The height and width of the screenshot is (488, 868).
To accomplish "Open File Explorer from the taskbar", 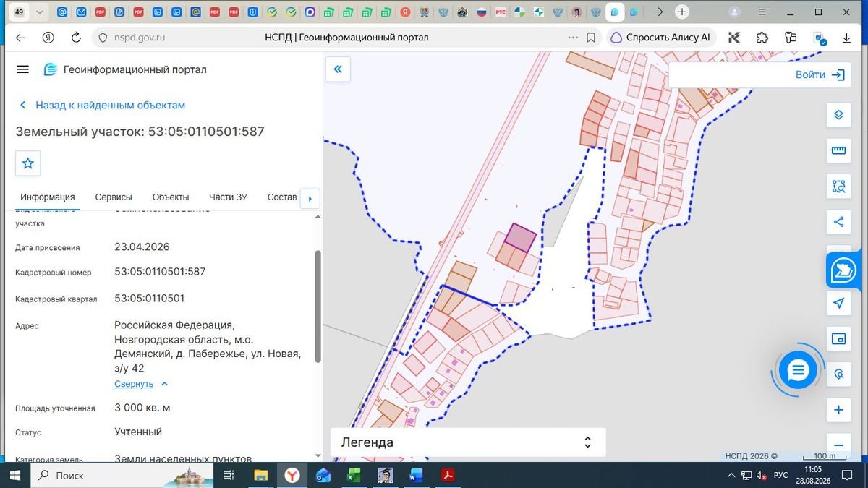I will [261, 476].
